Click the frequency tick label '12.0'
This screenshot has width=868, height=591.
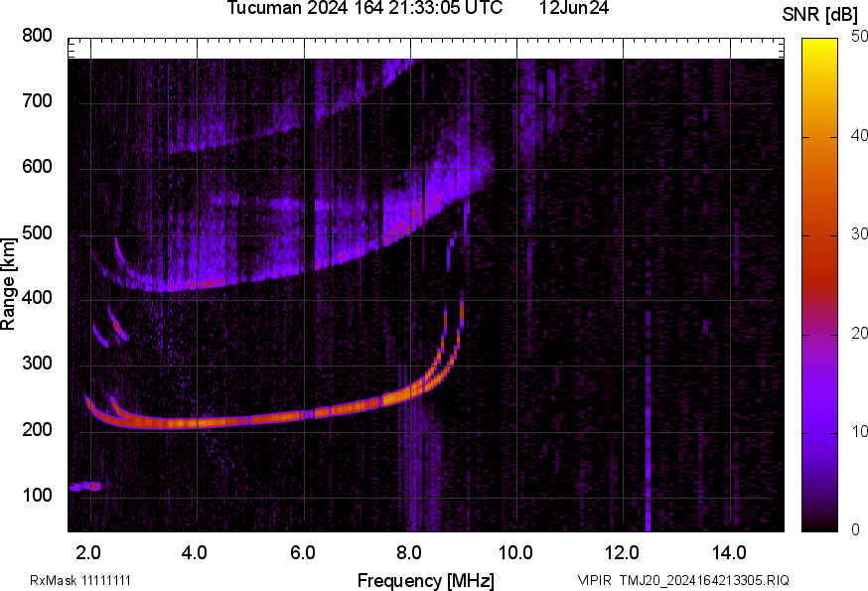pyautogui.click(x=623, y=553)
